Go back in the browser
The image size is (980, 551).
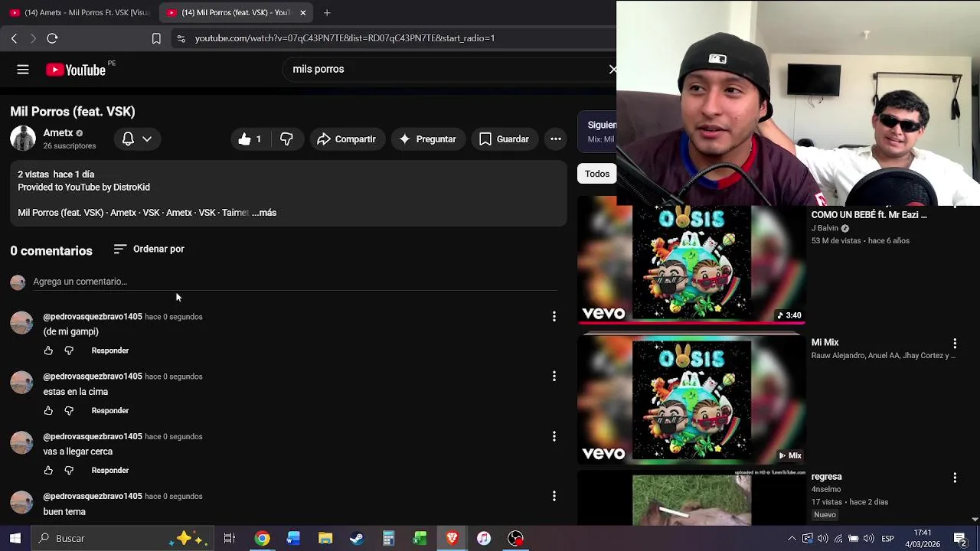pos(14,38)
